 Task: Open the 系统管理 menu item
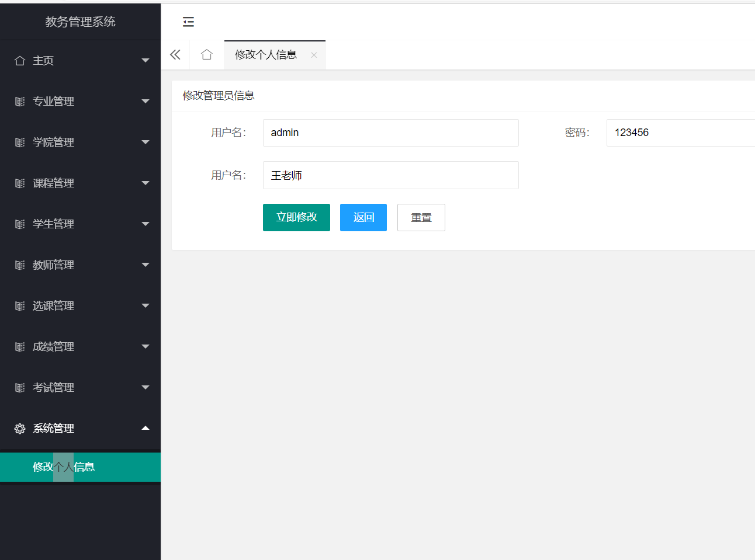click(80, 429)
